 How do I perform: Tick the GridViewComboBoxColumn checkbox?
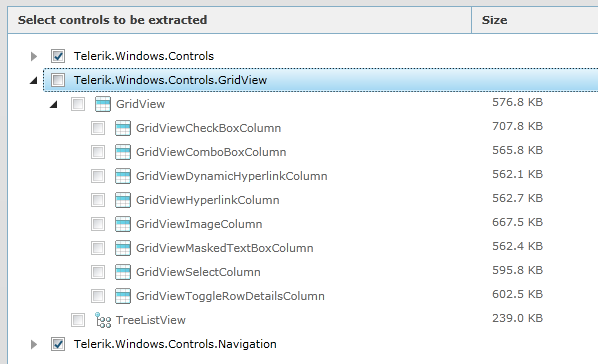coord(98,152)
